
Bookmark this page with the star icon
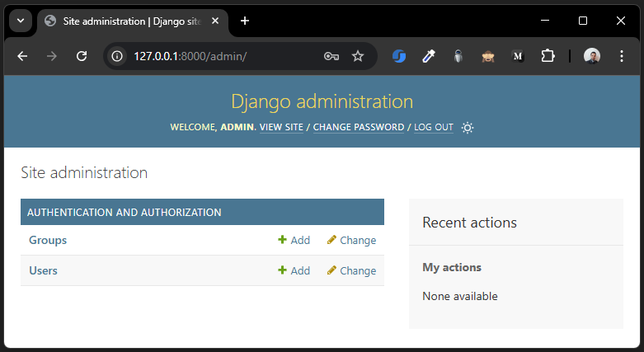(358, 56)
